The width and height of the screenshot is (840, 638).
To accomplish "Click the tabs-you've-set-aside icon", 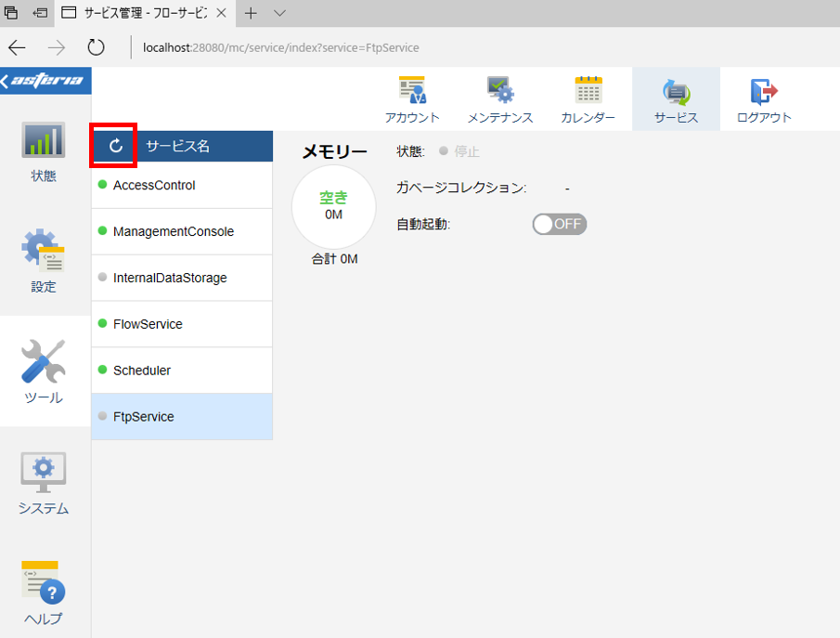I will [11, 13].
